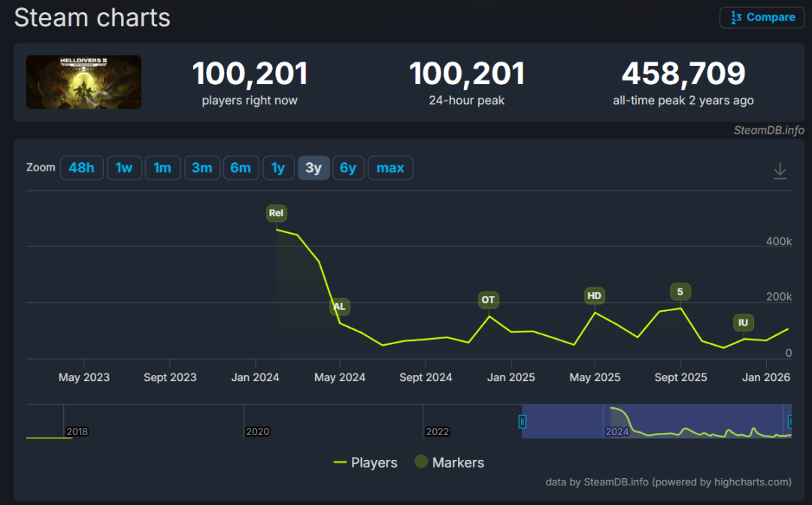Click the May 2024 axis label
Viewport: 812px width, 505px height.
click(x=340, y=378)
